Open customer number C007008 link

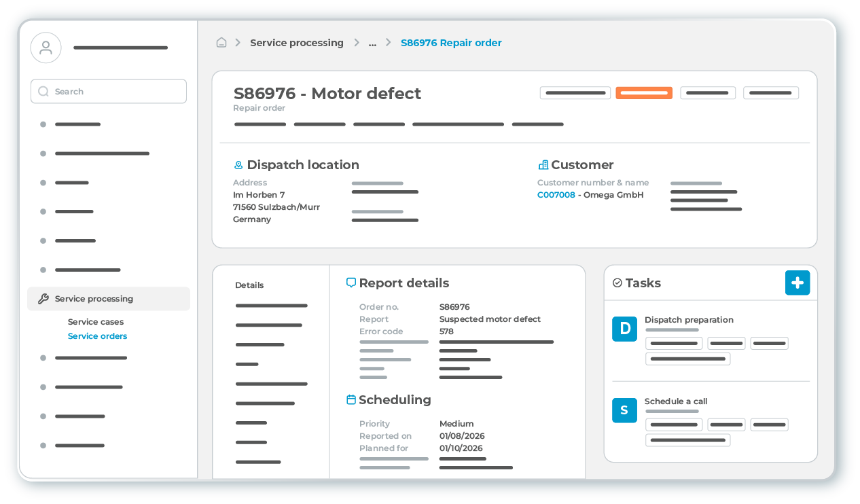coord(556,195)
